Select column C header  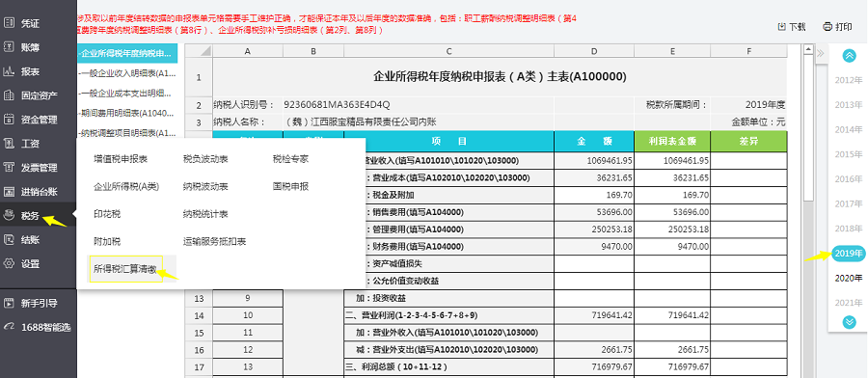tap(448, 51)
